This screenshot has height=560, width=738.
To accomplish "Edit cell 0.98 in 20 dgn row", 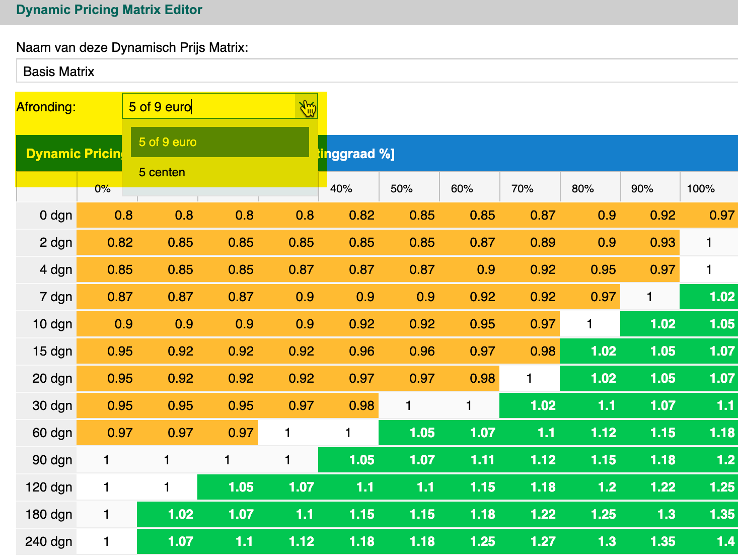I will 469,378.
